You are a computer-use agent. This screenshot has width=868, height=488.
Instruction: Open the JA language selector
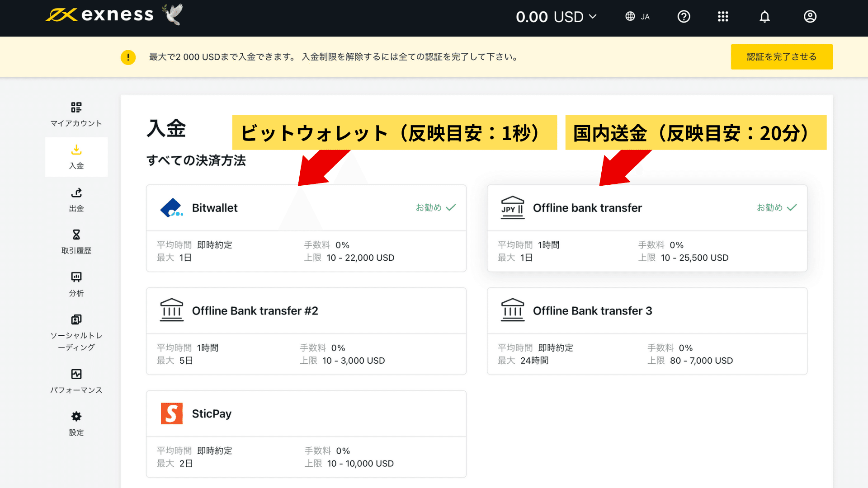pyautogui.click(x=637, y=17)
